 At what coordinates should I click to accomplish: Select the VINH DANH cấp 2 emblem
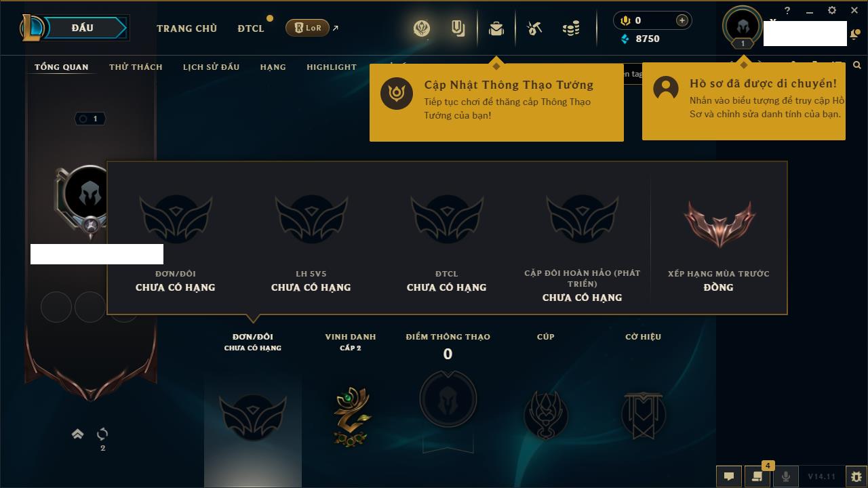pos(351,415)
